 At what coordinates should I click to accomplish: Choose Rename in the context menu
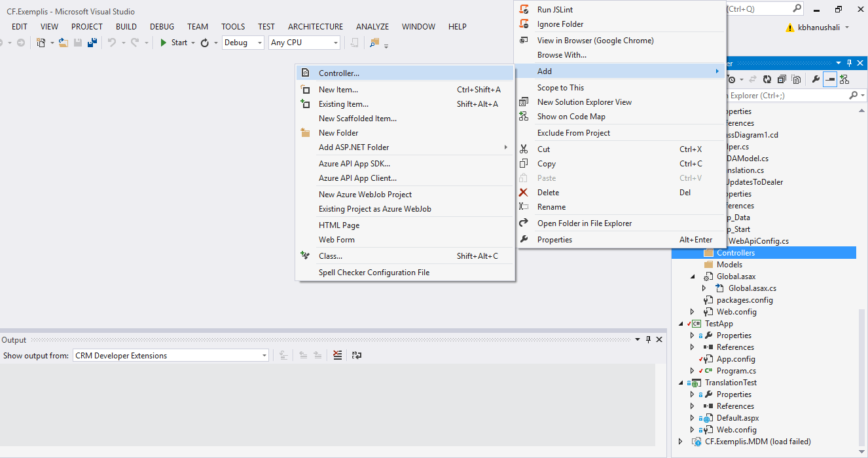(621, 207)
